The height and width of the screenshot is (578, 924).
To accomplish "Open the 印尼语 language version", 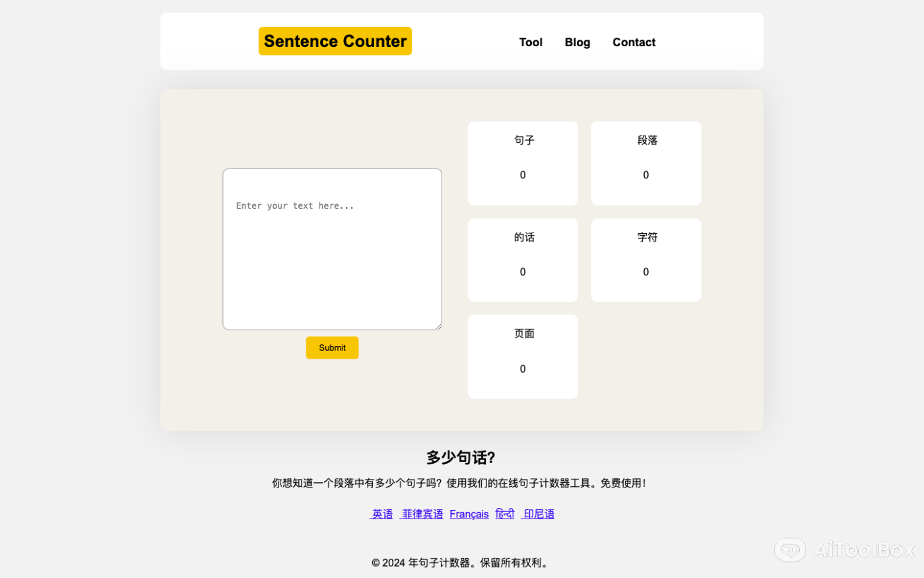I will (x=538, y=514).
